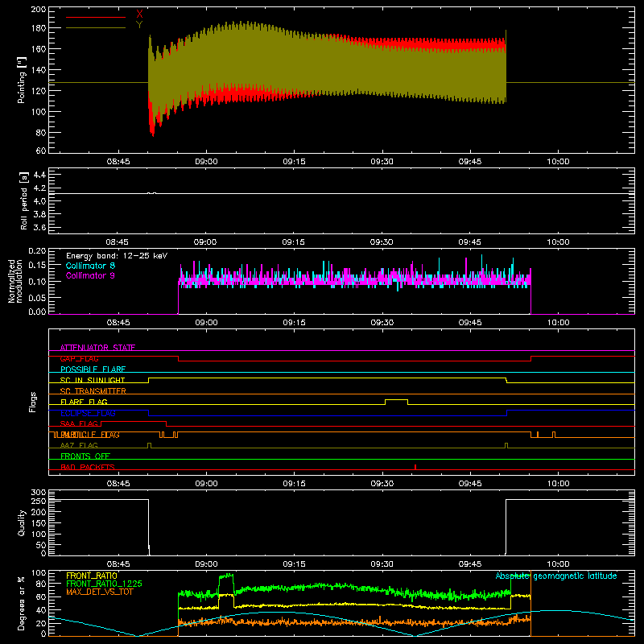Click the 'Pointing' axis title
The width and height of the screenshot is (644, 644).
[22, 80]
